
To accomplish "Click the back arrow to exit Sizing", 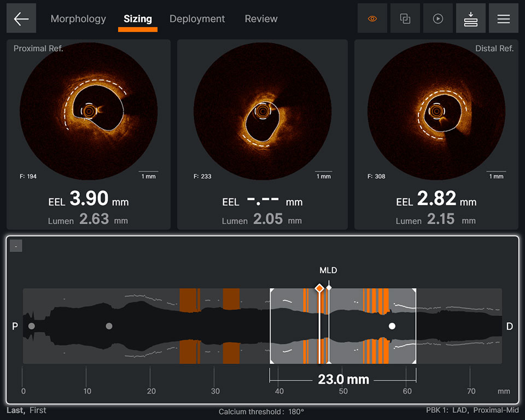I will [x=21, y=18].
